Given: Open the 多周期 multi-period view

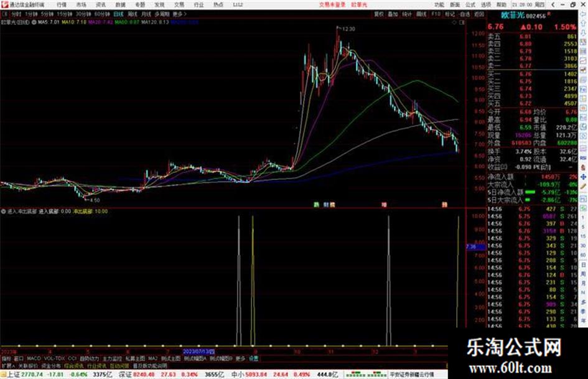Looking at the screenshot, I should tap(162, 14).
